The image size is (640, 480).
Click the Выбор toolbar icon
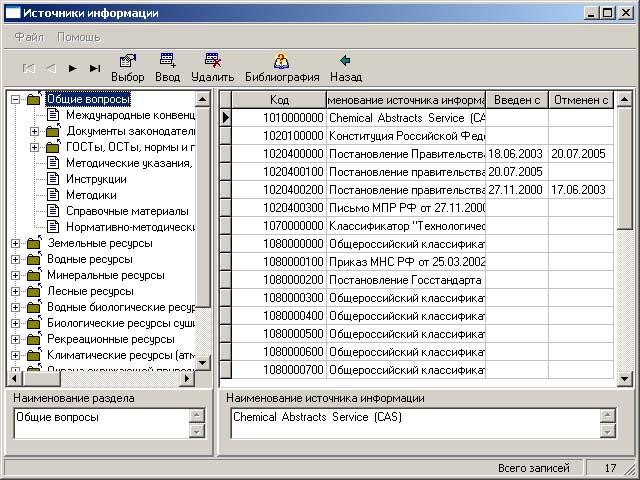127,61
